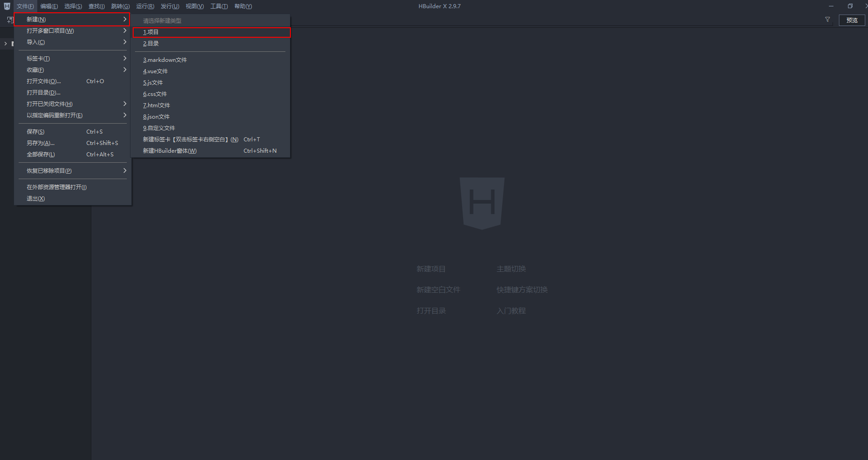Create a new html file via 7.html文件
Viewport: 868px width, 460px height.
[x=156, y=105]
